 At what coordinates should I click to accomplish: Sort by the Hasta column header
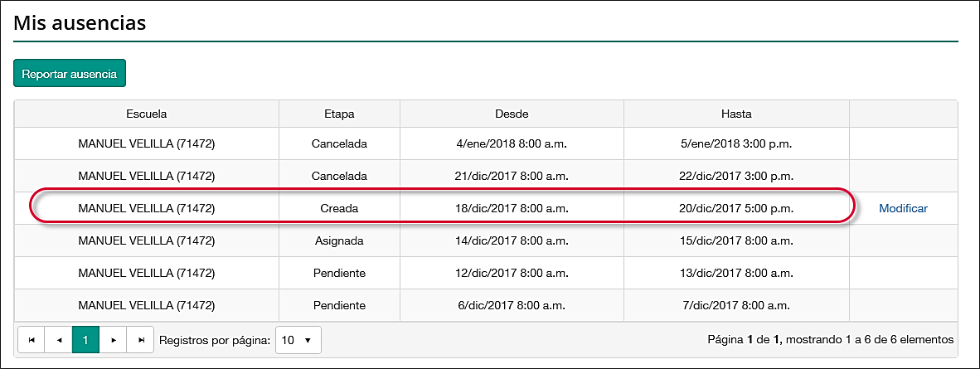[x=736, y=114]
